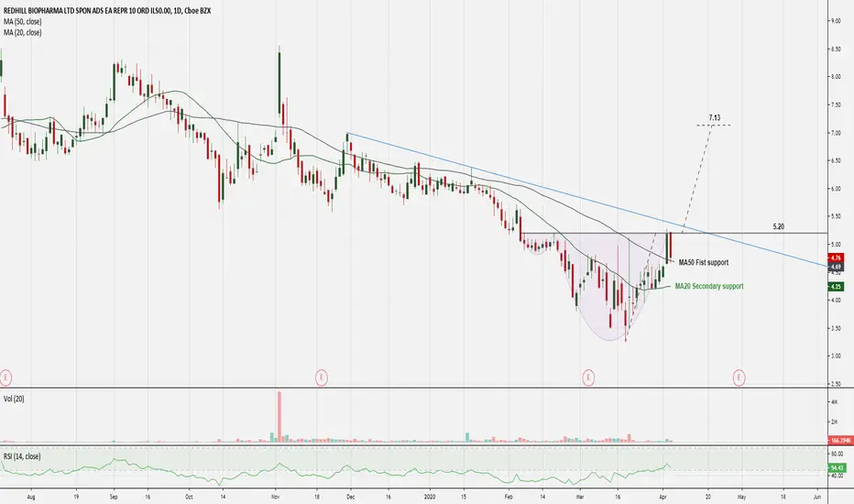Click the green 4.25 MA20 price tag
The image size is (854, 504).
[x=836, y=287]
